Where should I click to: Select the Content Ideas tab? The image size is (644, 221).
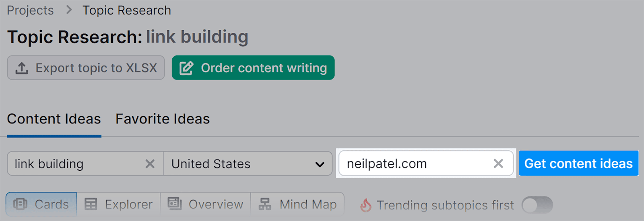click(x=54, y=119)
